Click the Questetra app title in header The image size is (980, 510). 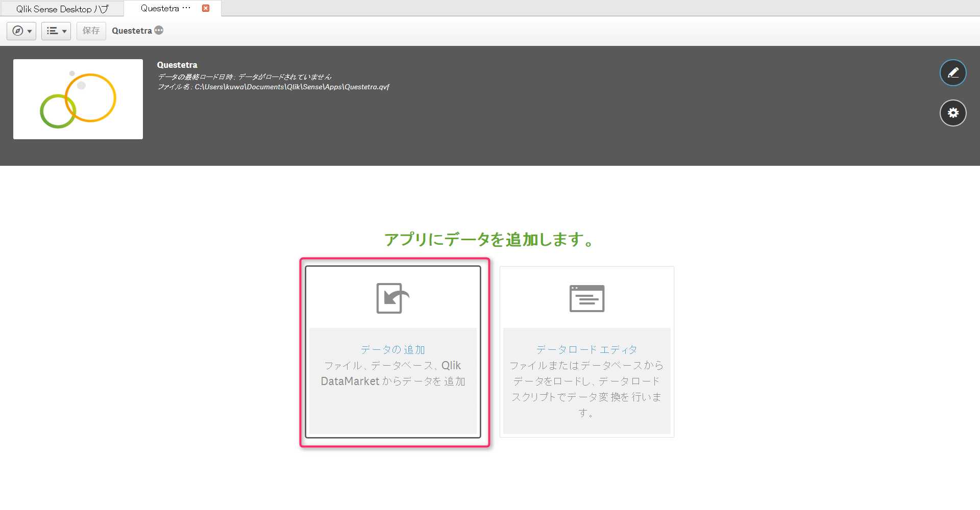point(177,65)
